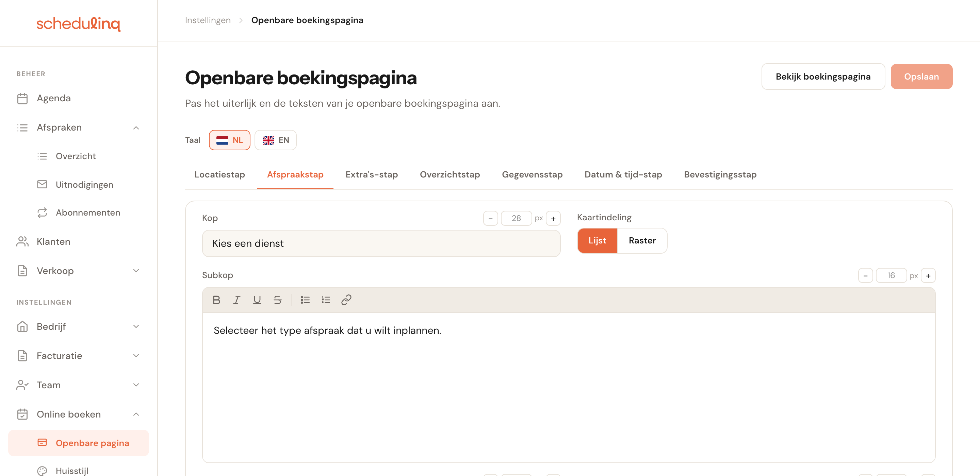The height and width of the screenshot is (476, 980).
Task: Select Raster card layout
Action: (642, 241)
